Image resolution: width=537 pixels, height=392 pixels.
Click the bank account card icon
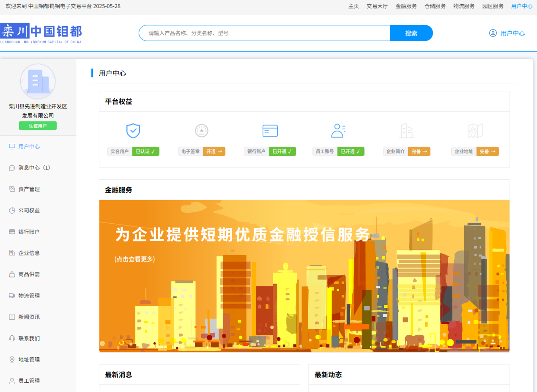pos(270,131)
